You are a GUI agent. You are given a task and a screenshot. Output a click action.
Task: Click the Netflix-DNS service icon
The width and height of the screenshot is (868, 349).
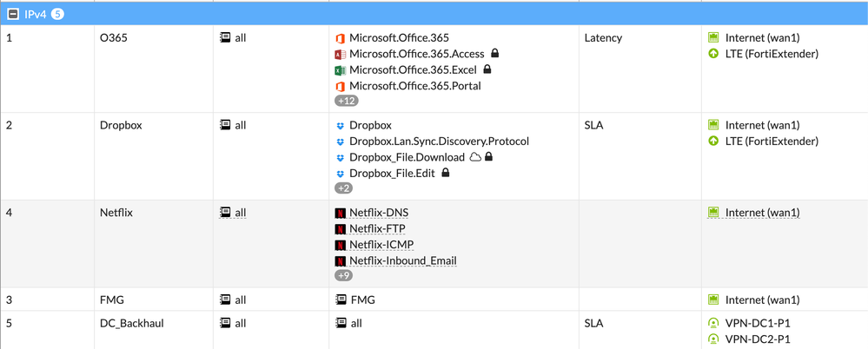(341, 213)
